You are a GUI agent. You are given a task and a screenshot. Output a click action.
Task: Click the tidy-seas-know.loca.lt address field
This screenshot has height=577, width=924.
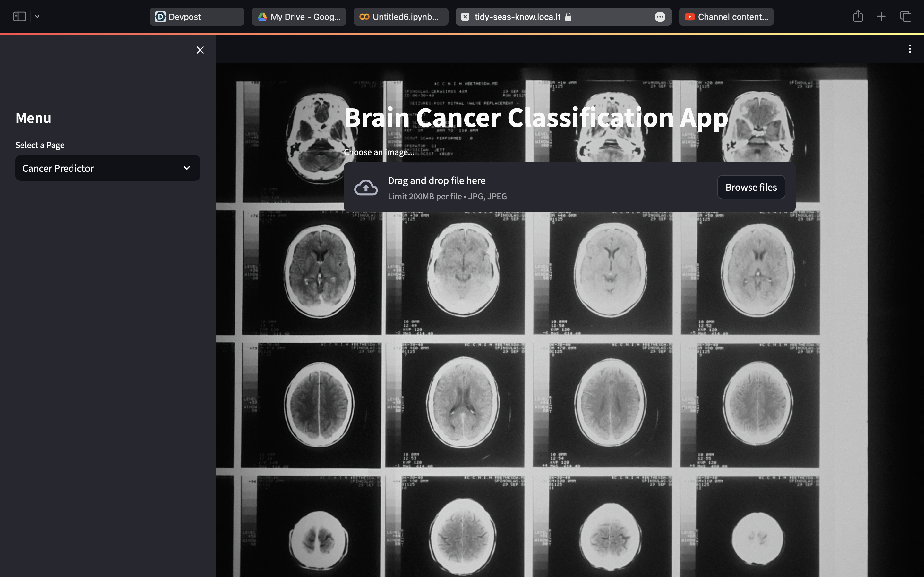(x=518, y=17)
